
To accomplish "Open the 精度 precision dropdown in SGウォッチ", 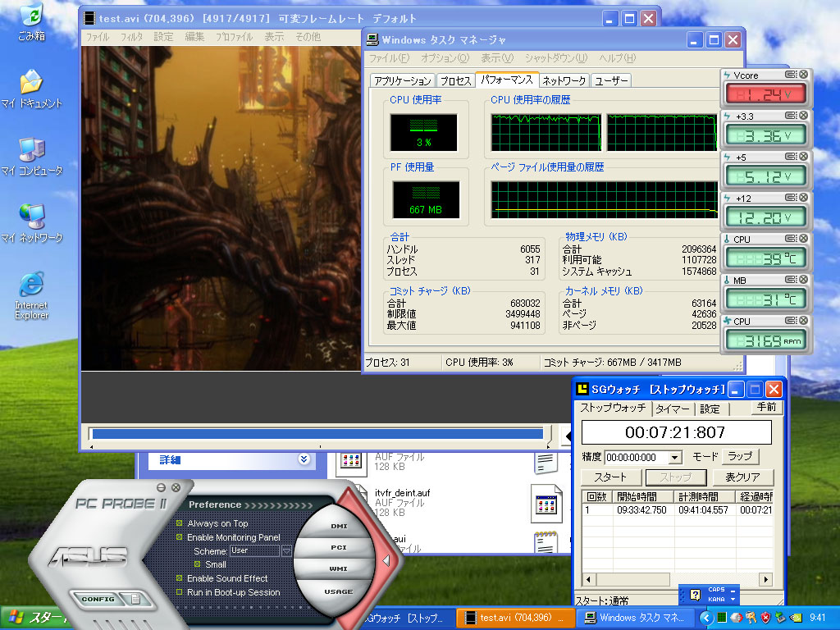I will pos(675,458).
